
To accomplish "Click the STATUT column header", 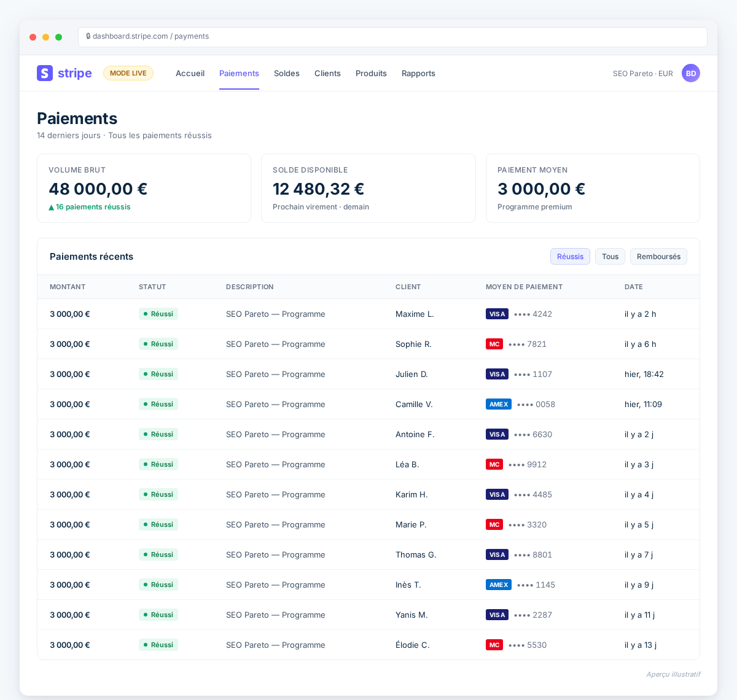I will tap(152, 287).
